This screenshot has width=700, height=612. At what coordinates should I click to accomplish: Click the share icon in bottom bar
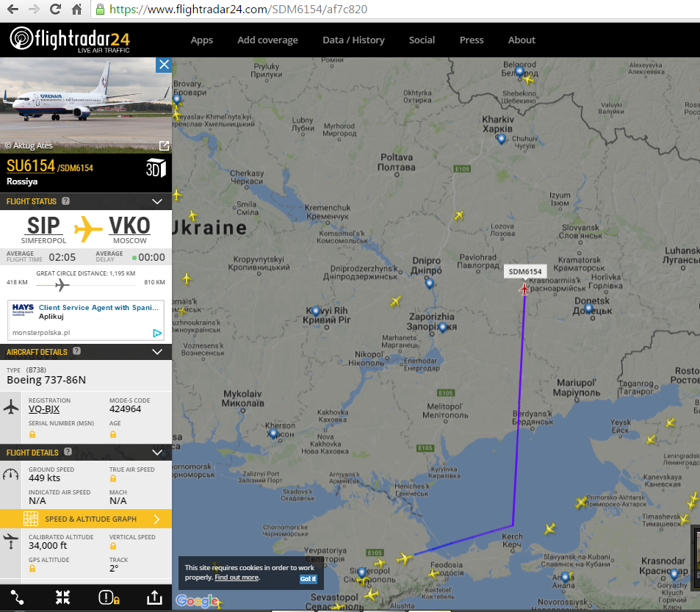154,597
